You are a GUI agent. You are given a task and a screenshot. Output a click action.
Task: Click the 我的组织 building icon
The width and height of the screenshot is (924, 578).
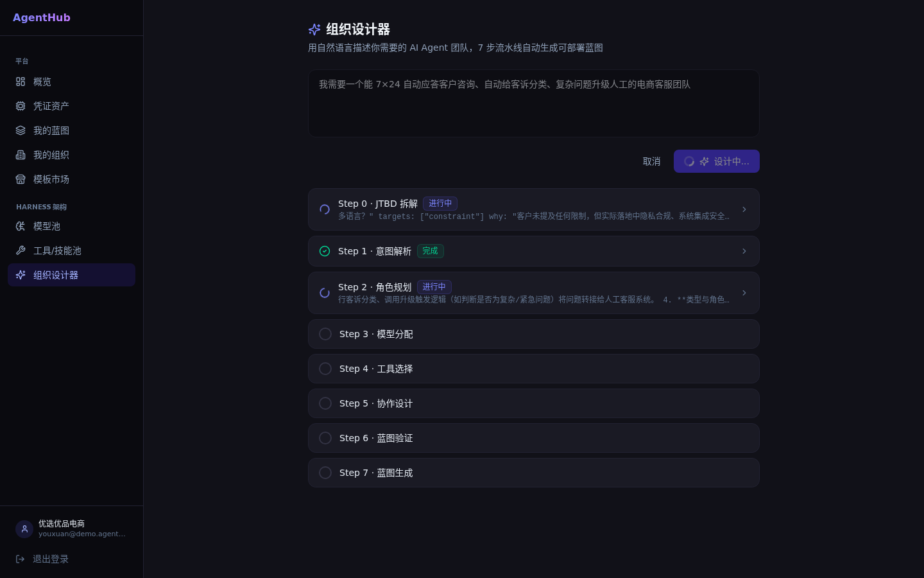pos(21,155)
